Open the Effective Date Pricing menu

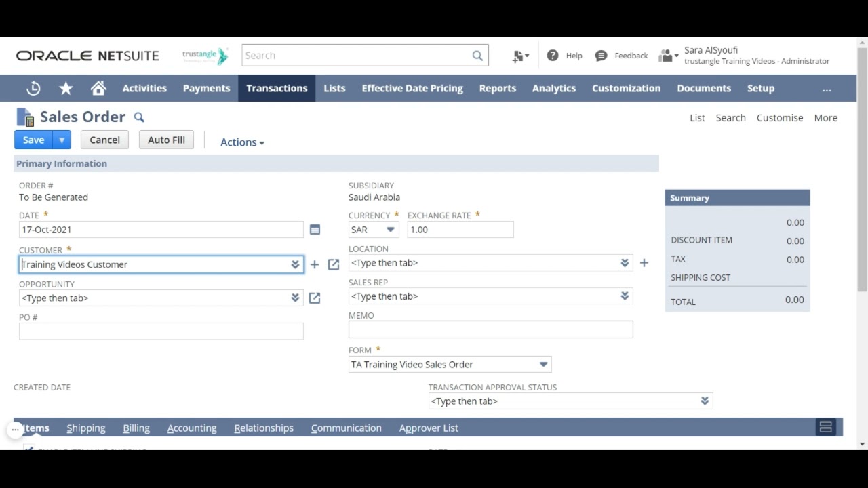[x=412, y=88]
